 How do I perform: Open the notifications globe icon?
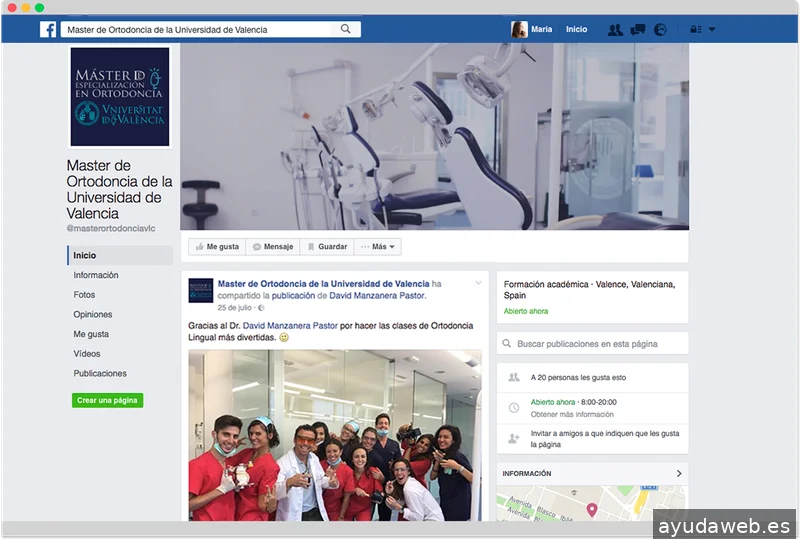pos(660,30)
